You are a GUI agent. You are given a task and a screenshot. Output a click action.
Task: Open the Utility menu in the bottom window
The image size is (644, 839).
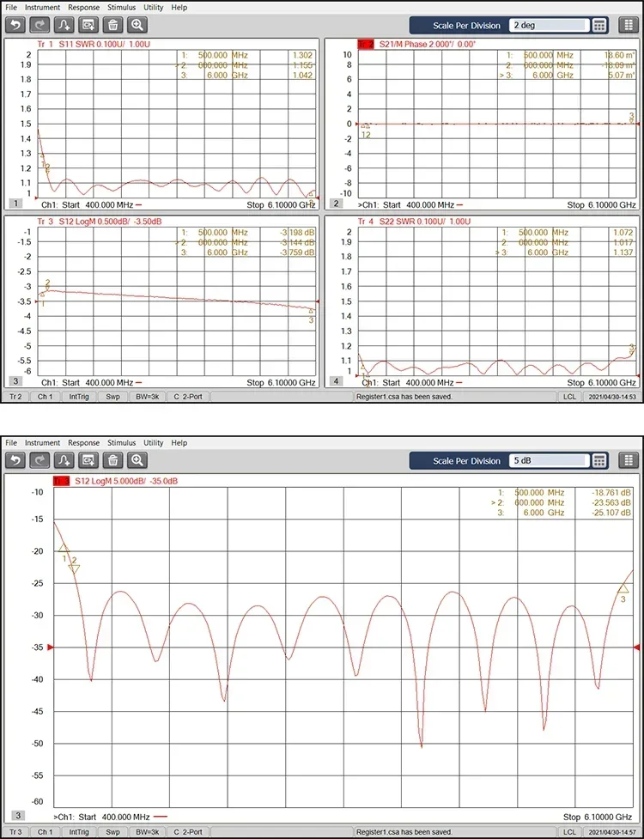point(154,442)
